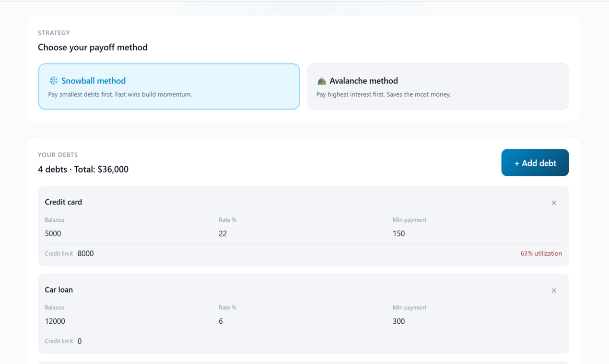Edit the Credit card balance field 5000

[128, 234]
